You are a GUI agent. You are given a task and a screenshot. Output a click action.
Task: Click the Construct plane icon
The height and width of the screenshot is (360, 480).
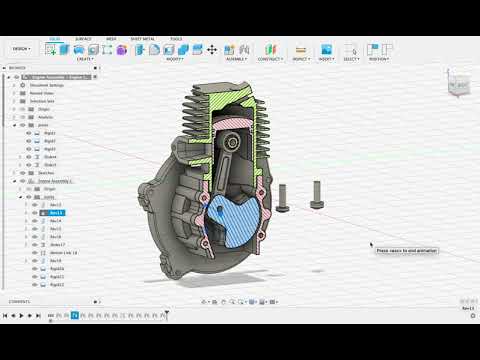pyautogui.click(x=270, y=50)
